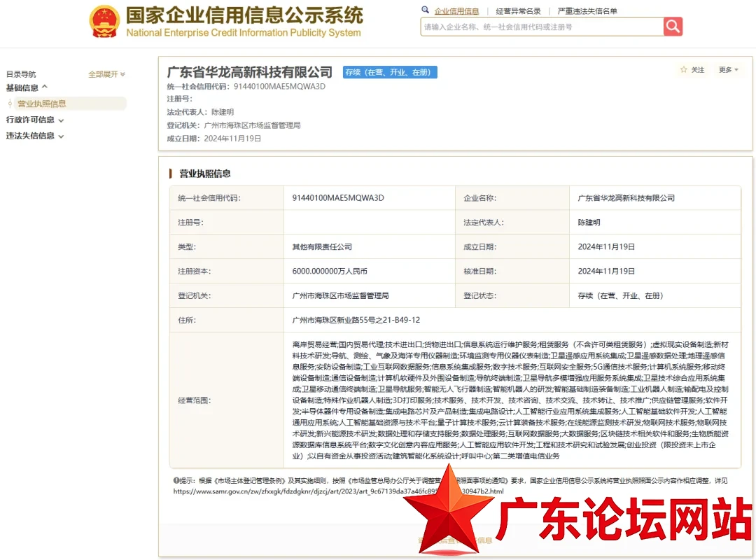This screenshot has height=560, width=756.
Task: Click the red search magnifier button
Action: click(x=673, y=27)
